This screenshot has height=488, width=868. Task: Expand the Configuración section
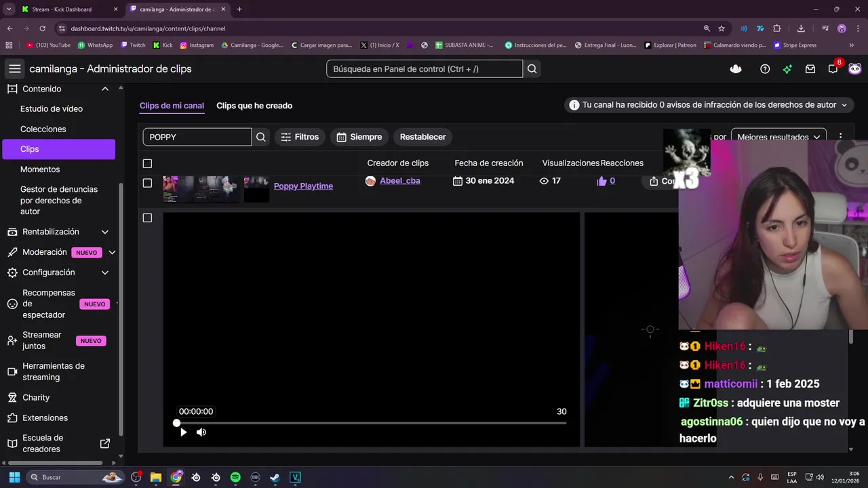click(x=105, y=272)
